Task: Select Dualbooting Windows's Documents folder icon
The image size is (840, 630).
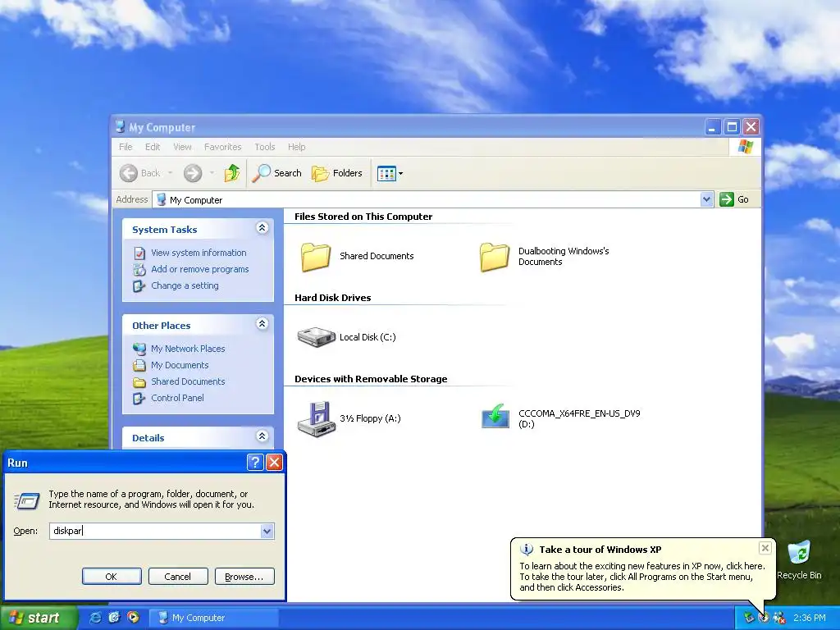Action: point(495,257)
